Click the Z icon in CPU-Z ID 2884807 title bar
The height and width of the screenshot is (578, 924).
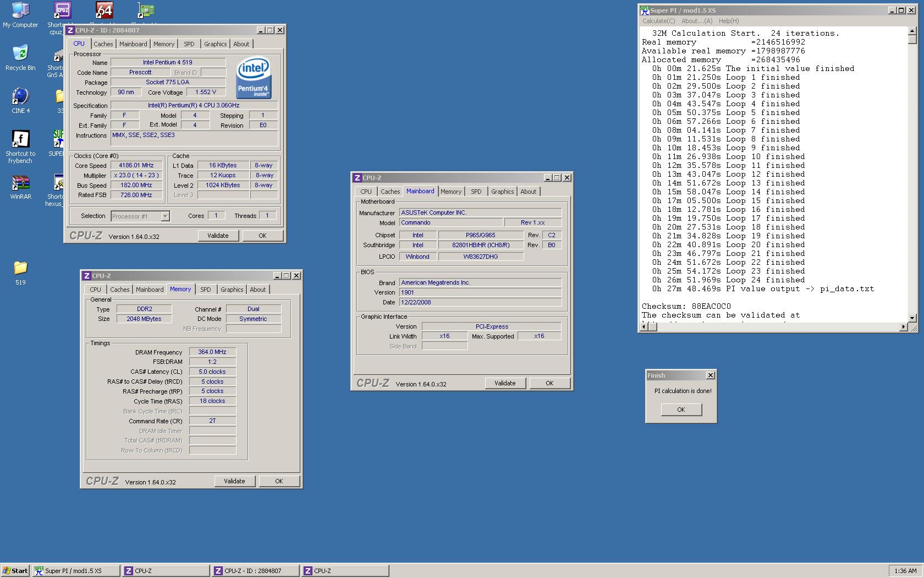point(70,30)
